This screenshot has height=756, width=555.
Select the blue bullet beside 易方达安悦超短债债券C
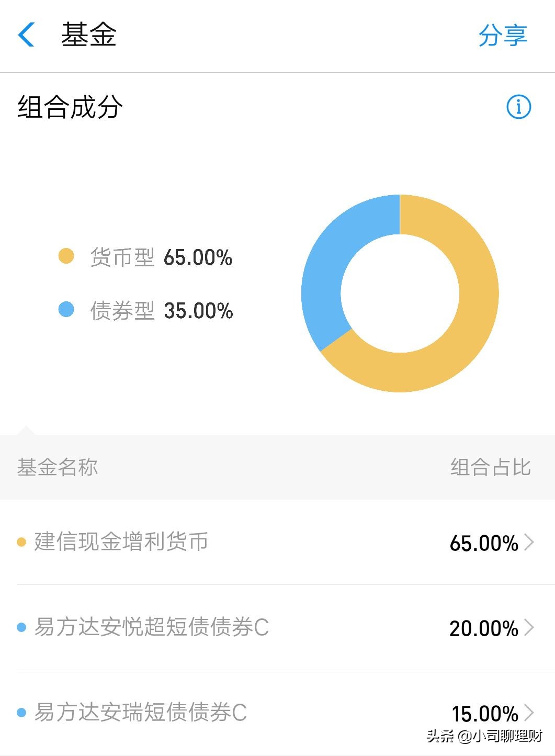tap(21, 628)
